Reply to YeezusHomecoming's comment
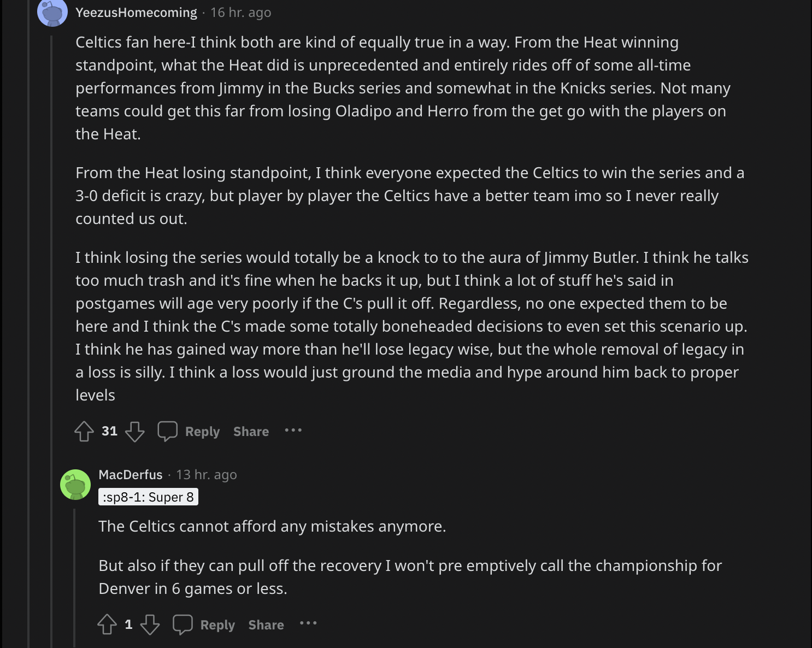Screen dimensions: 812x648 (x=202, y=432)
